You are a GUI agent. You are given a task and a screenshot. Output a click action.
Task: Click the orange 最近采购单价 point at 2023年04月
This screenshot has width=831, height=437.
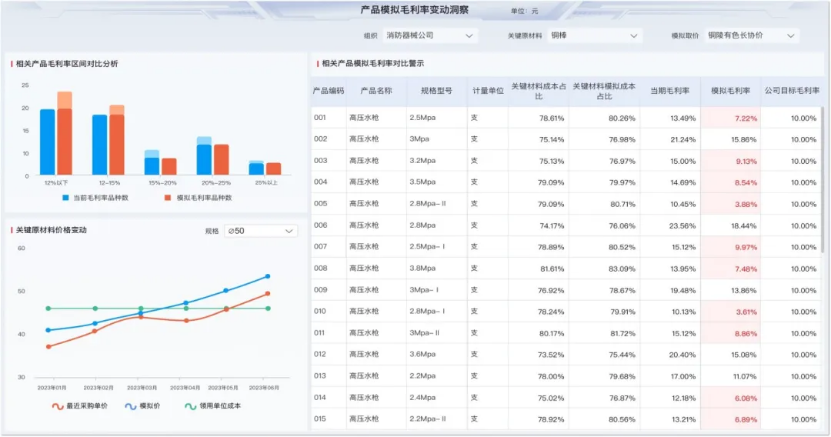186,320
